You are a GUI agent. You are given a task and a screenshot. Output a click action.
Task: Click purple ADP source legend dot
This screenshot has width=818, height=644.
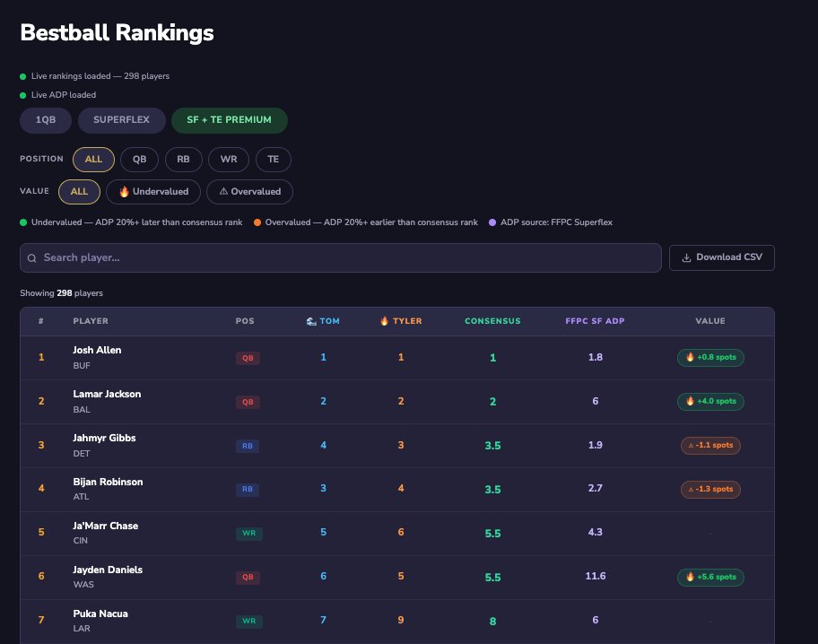[492, 222]
